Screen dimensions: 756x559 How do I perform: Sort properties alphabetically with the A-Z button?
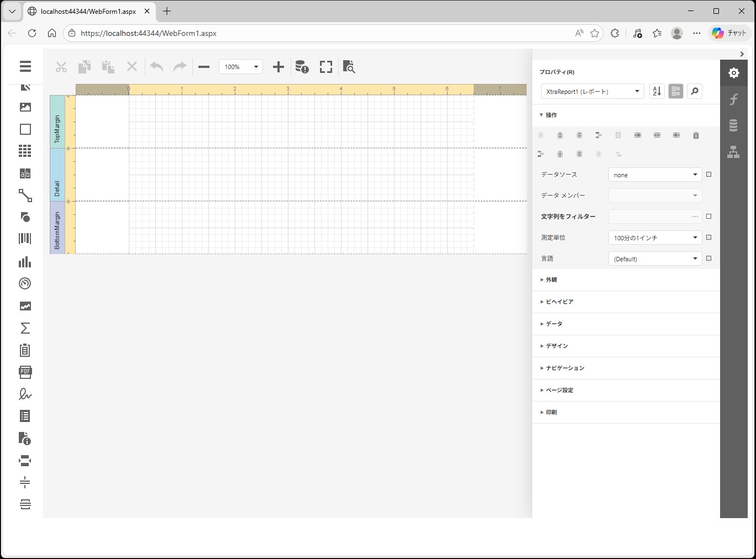click(x=657, y=91)
